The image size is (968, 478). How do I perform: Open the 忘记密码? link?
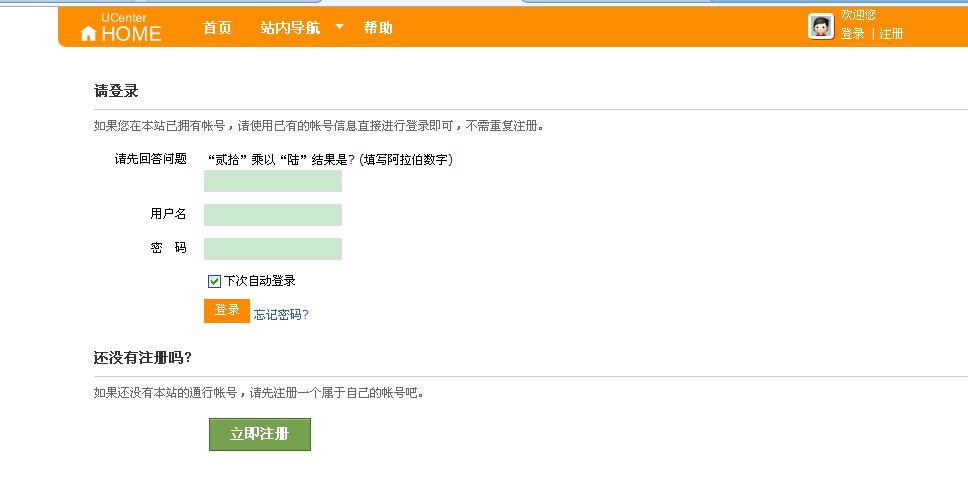(x=281, y=314)
